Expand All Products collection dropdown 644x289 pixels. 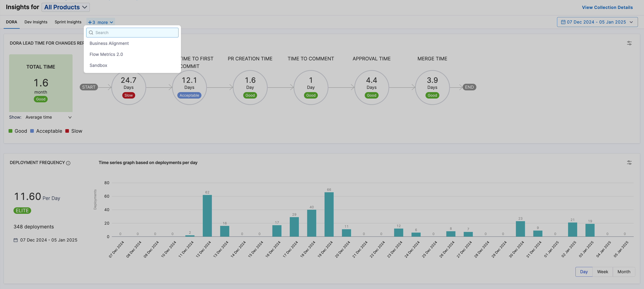(66, 7)
